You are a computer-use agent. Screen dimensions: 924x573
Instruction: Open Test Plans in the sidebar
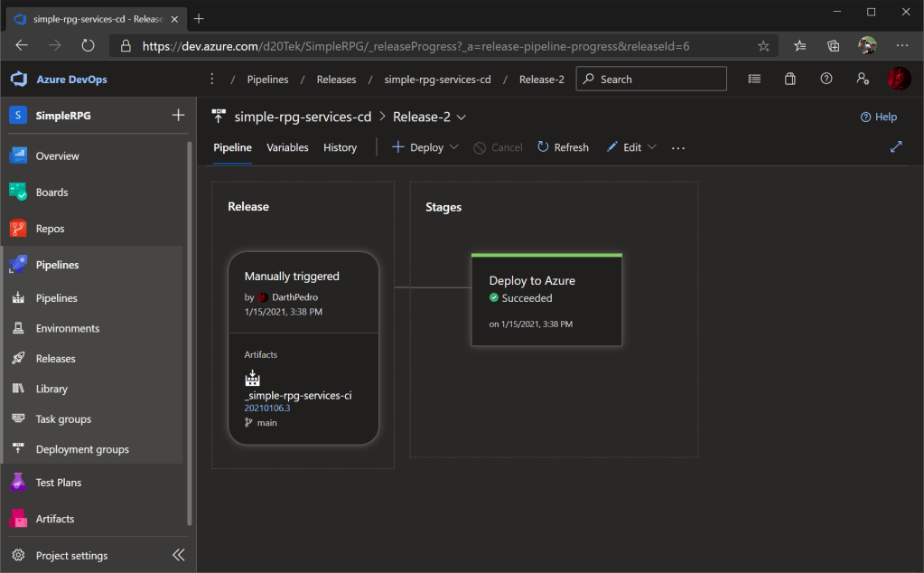(58, 483)
